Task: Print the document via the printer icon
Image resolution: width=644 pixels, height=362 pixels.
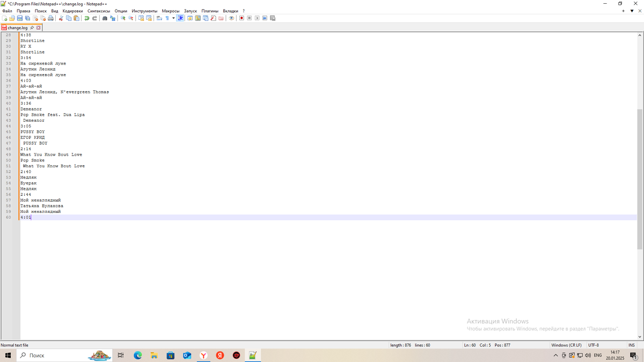Action: point(50,18)
